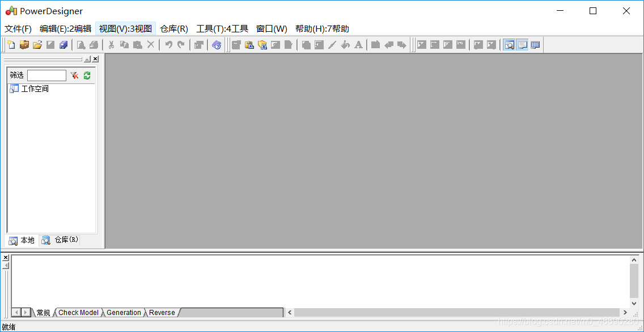Click the new project briefcase icon
Screen dimensions: 644x332
pos(24,45)
